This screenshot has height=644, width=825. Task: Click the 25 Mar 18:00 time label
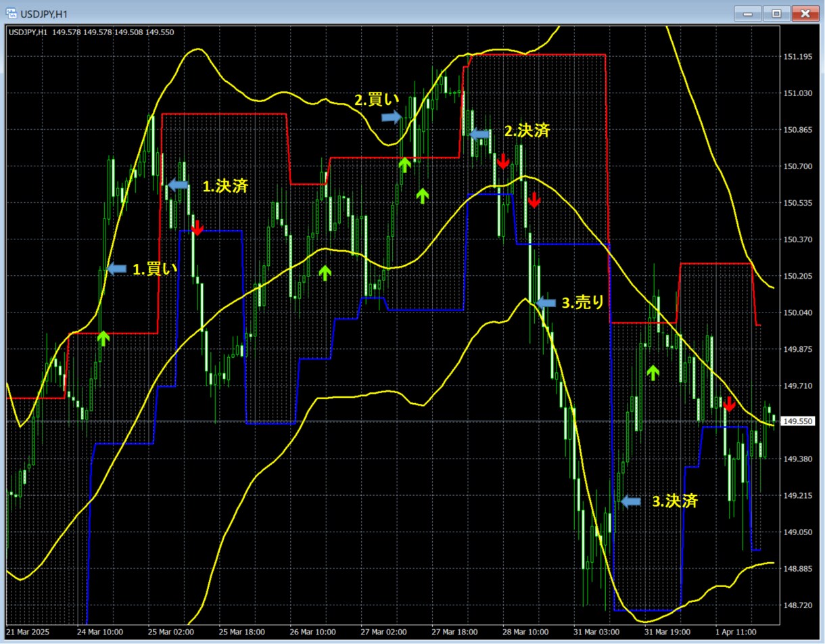[241, 631]
